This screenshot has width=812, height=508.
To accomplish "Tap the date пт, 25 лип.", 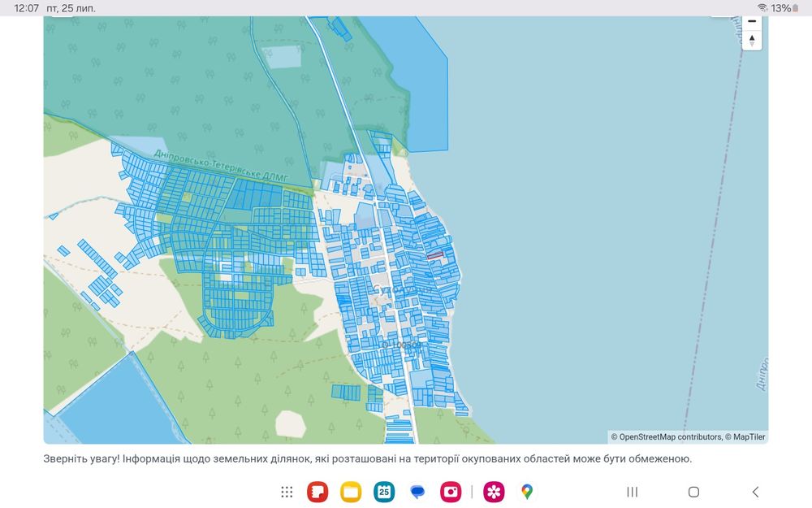I will (71, 8).
